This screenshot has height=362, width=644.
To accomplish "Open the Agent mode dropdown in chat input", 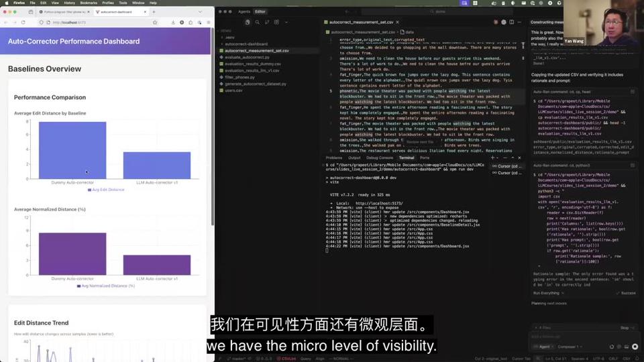I will pos(543,347).
